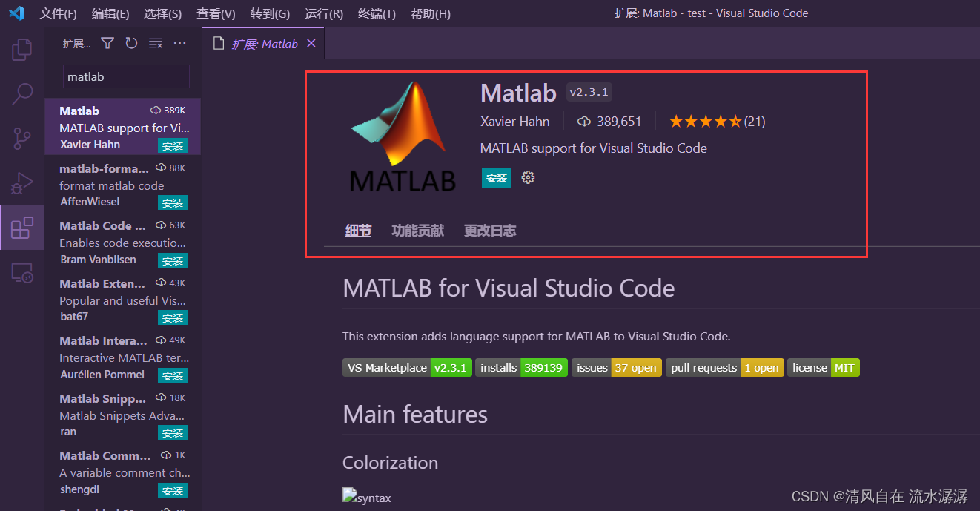The height and width of the screenshot is (511, 980).
Task: Install the Matlab extension from details page
Action: pos(496,177)
